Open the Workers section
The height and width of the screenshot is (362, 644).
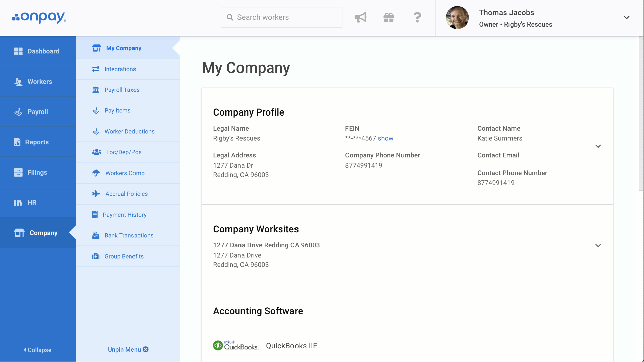[38, 82]
